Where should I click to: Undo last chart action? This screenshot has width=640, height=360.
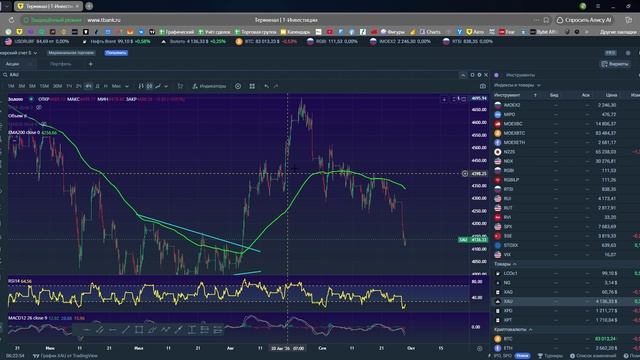coord(267,86)
